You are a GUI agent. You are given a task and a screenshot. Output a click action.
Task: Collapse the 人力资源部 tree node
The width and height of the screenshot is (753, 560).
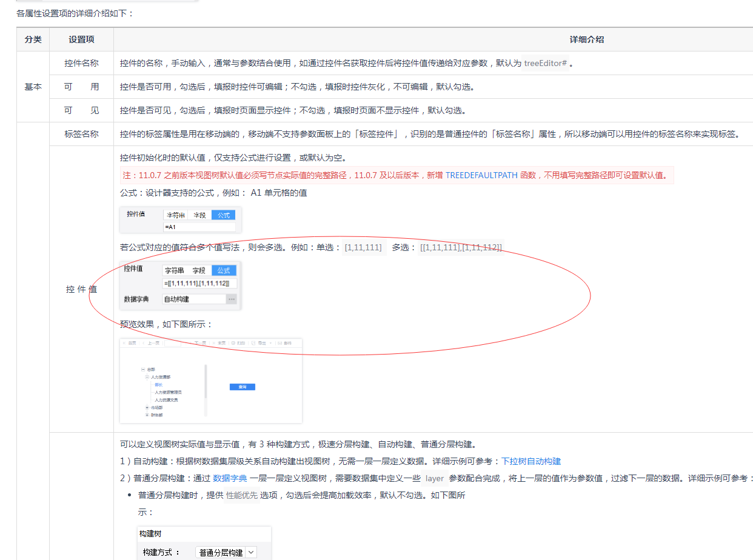pos(147,377)
